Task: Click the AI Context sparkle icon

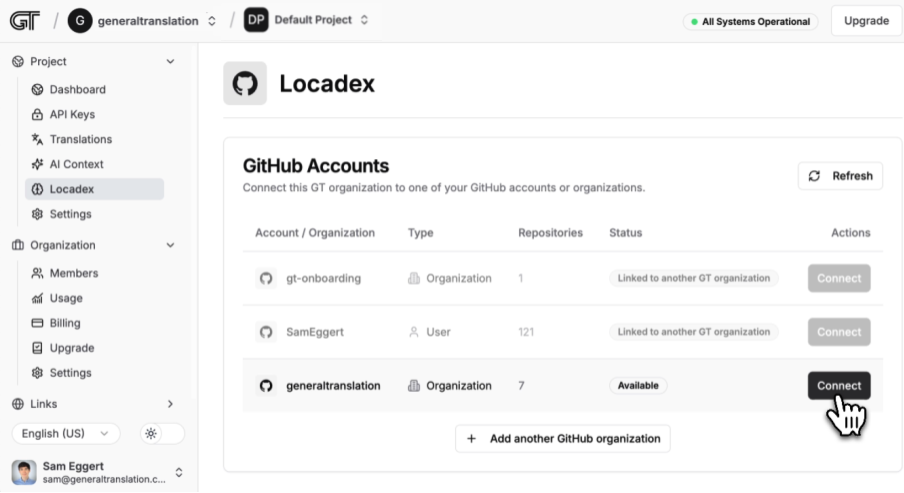Action: pos(38,165)
